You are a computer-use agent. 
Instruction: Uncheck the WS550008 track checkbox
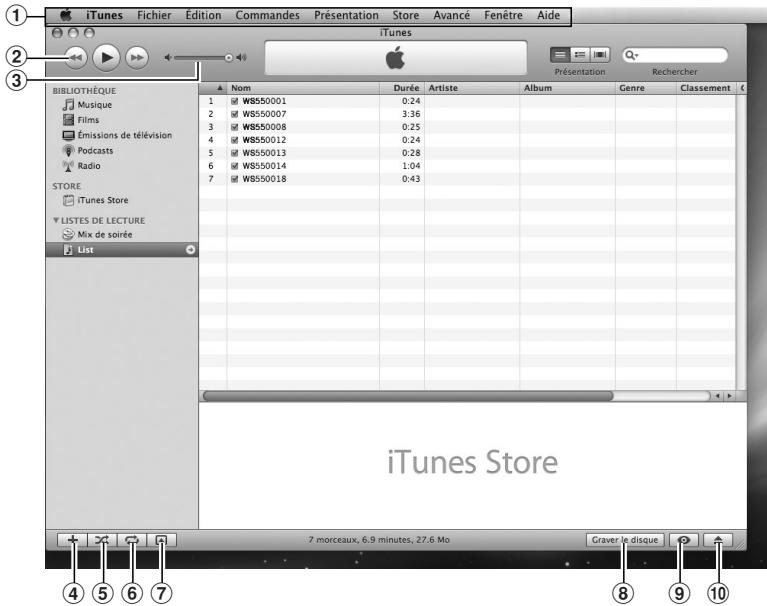pos(234,127)
